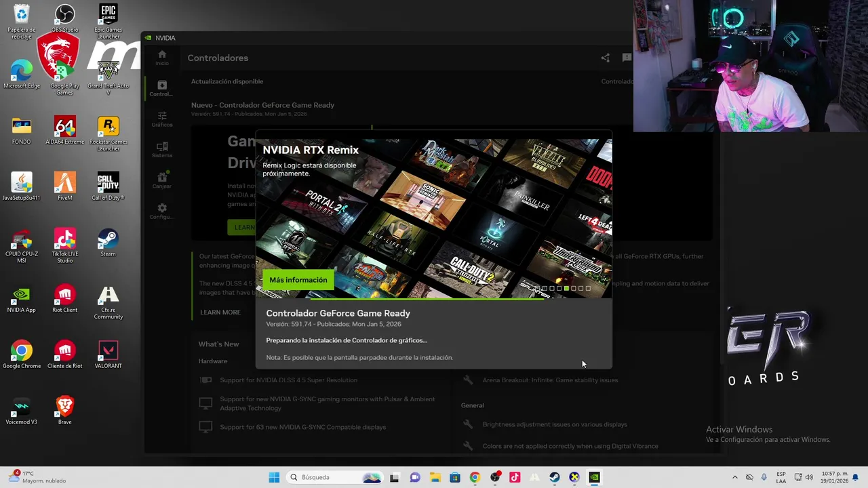
Task: Open Chrome from the taskbar
Action: tap(475, 477)
